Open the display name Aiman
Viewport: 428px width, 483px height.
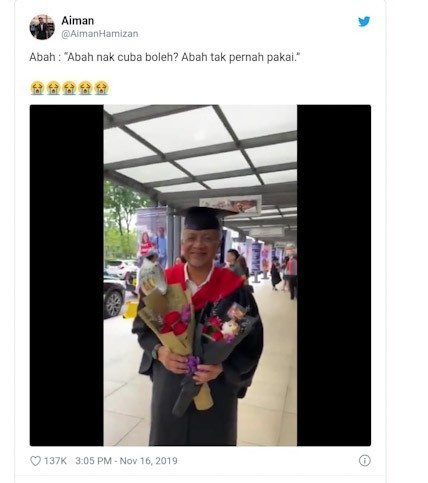click(x=77, y=21)
